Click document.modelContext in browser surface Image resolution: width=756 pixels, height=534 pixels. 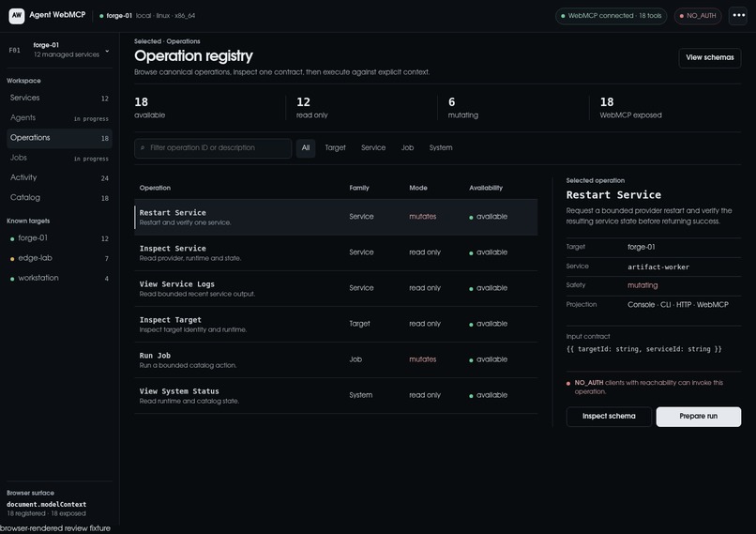[x=46, y=505]
